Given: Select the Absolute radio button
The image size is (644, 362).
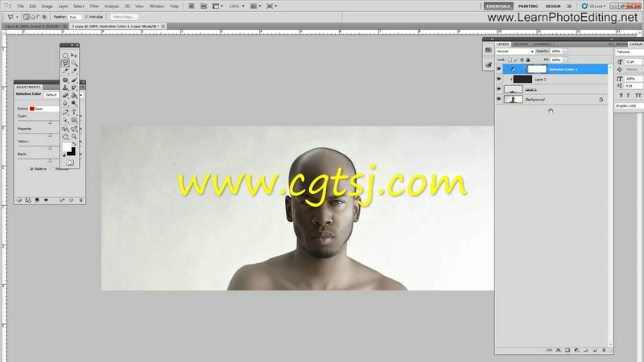Looking at the screenshot, I should point(52,169).
